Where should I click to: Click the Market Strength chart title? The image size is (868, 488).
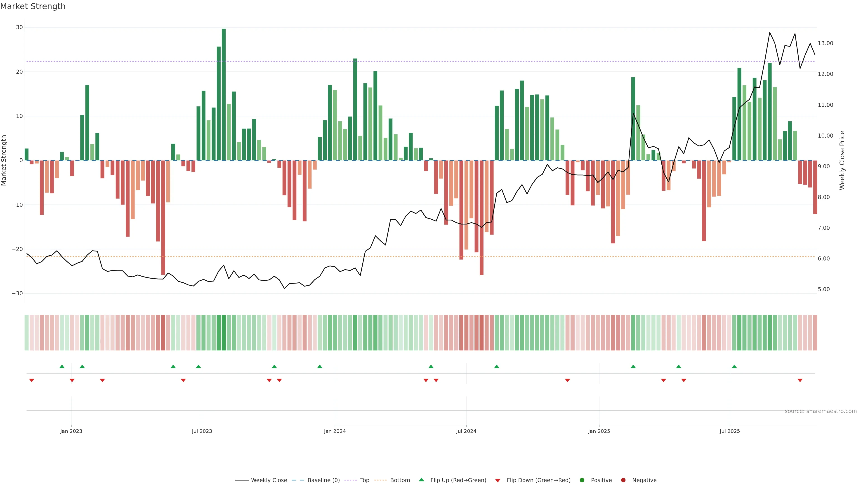tap(33, 6)
